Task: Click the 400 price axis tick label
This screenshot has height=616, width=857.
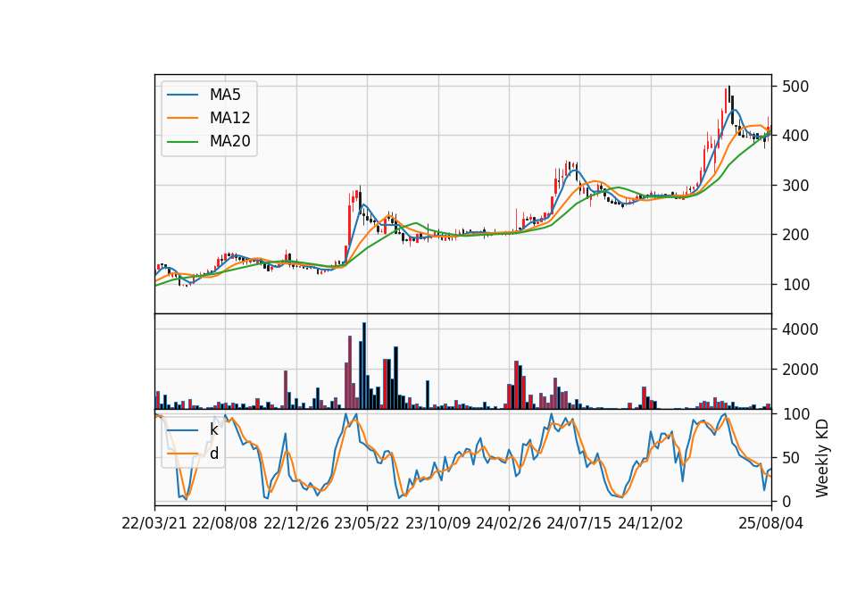Action: pos(795,136)
